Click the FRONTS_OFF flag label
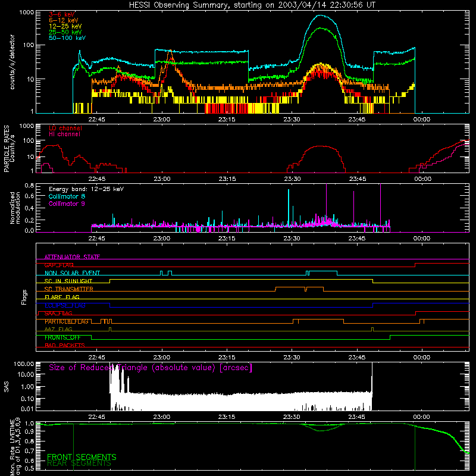Image resolution: width=476 pixels, height=476 pixels. 62,337
